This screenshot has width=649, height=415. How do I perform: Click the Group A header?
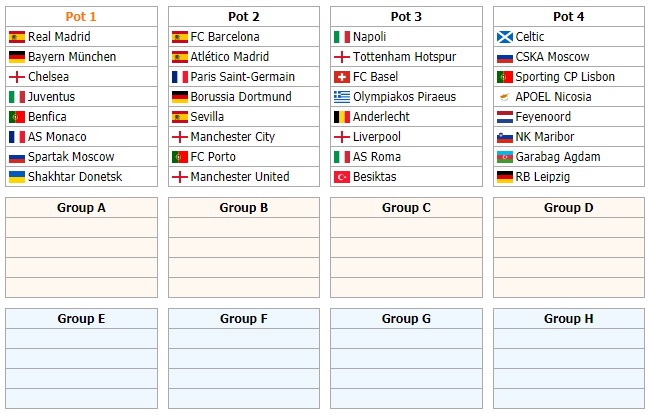pos(81,208)
